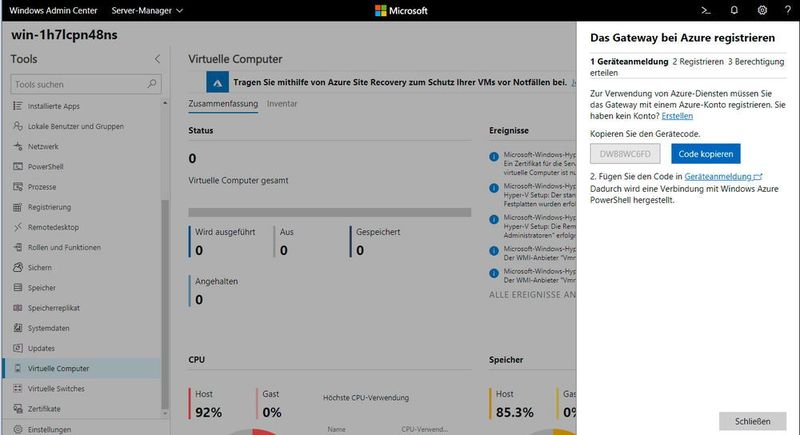800x435 pixels.
Task: Open the Speicherreplikat tool label
Action: tap(54, 308)
